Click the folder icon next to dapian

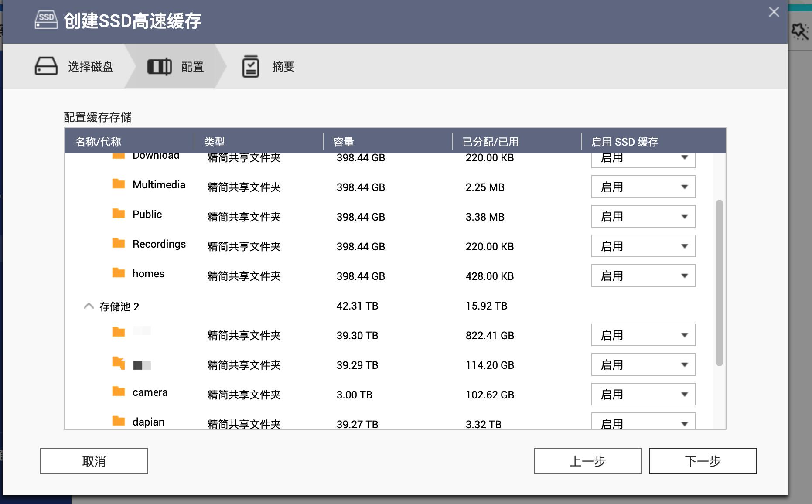(x=118, y=420)
